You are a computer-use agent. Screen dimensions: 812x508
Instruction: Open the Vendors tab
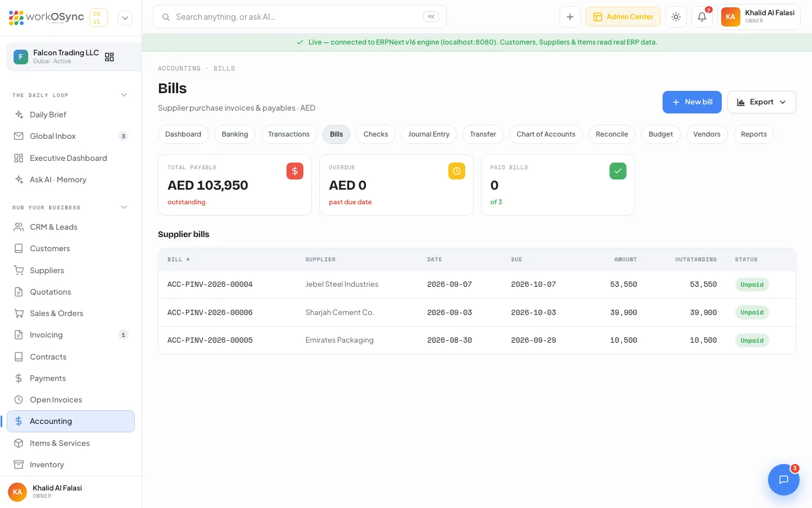pyautogui.click(x=707, y=134)
